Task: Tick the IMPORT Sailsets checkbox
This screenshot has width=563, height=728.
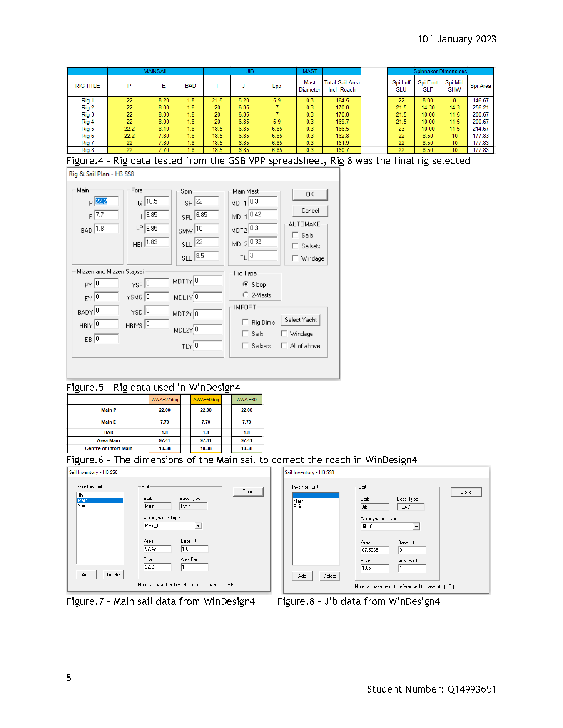Action: pyautogui.click(x=245, y=346)
